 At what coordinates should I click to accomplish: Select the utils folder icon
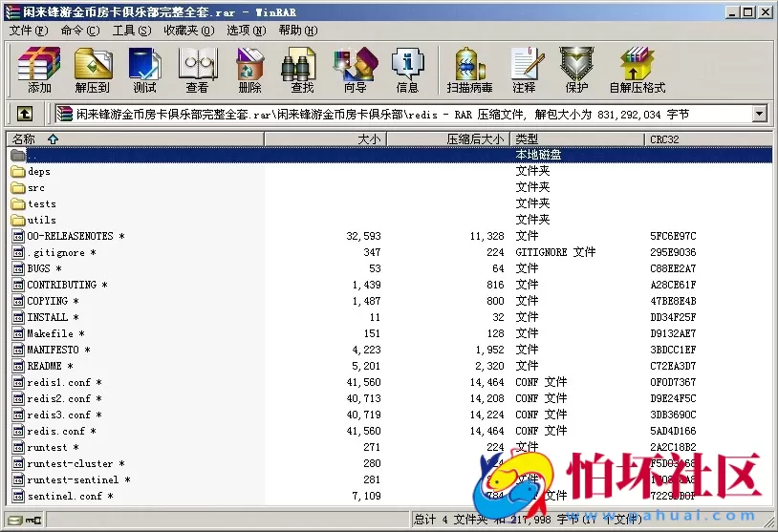tap(18, 220)
